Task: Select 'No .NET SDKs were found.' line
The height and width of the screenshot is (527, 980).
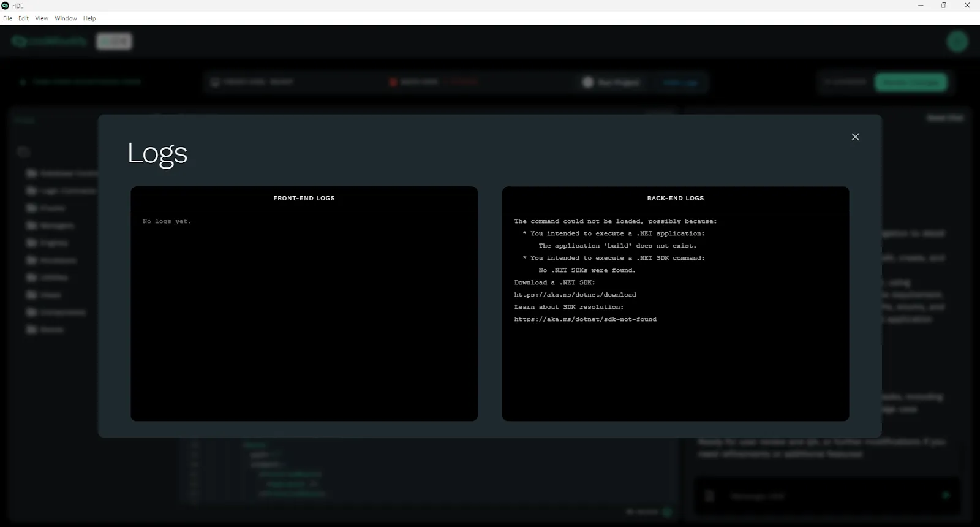Action: (587, 270)
